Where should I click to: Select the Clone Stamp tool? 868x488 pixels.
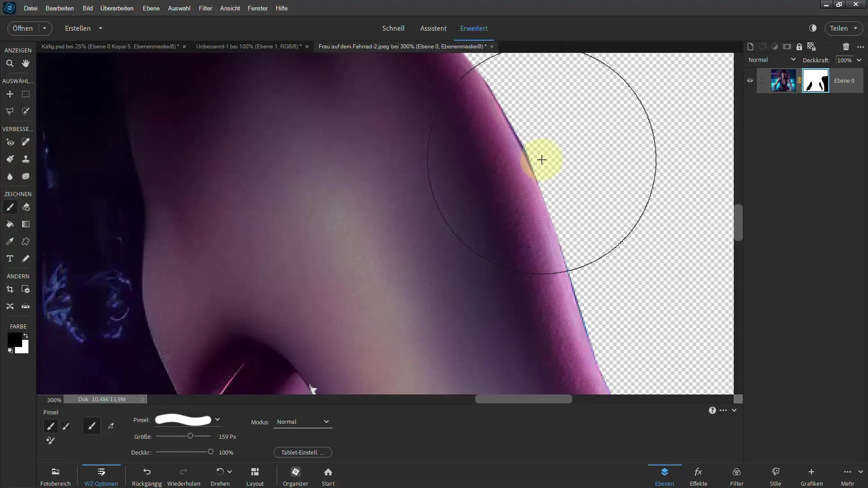[26, 159]
